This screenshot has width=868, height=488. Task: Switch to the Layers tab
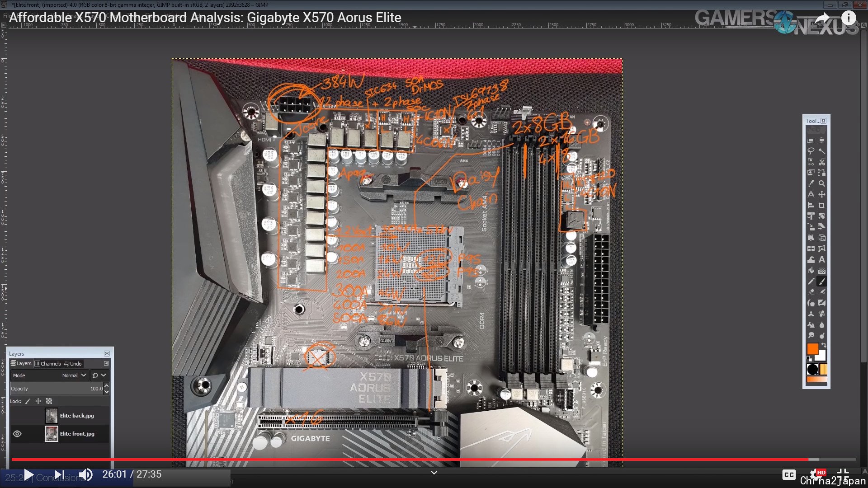point(21,364)
